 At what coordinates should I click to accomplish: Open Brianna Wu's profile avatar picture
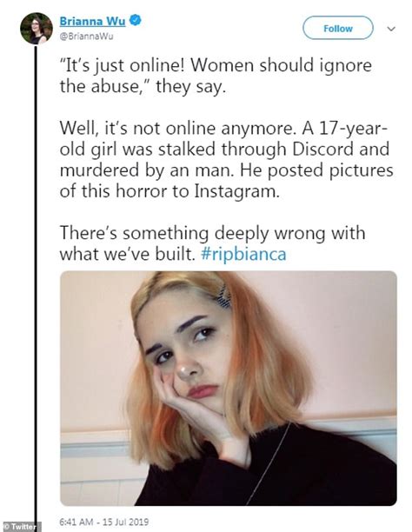(37, 29)
